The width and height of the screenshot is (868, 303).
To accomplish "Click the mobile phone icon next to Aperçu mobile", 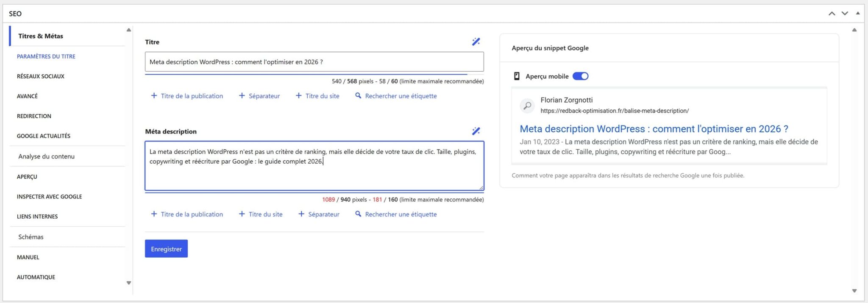I will click(x=517, y=76).
